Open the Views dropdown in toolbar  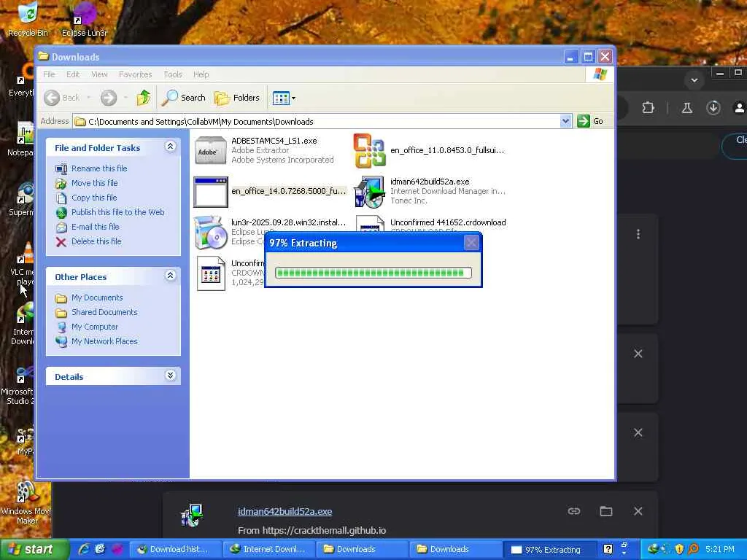284,98
